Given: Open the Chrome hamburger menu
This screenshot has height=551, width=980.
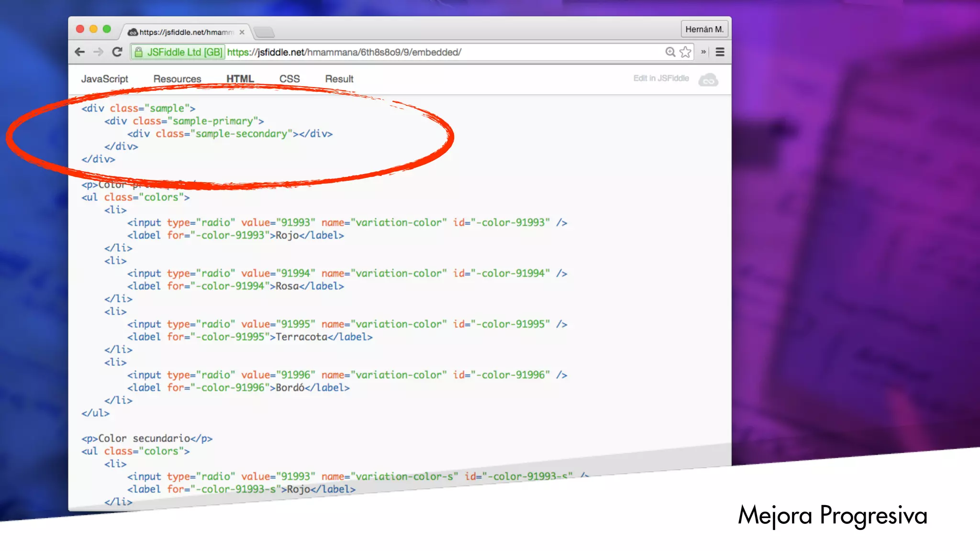Looking at the screenshot, I should [x=720, y=52].
